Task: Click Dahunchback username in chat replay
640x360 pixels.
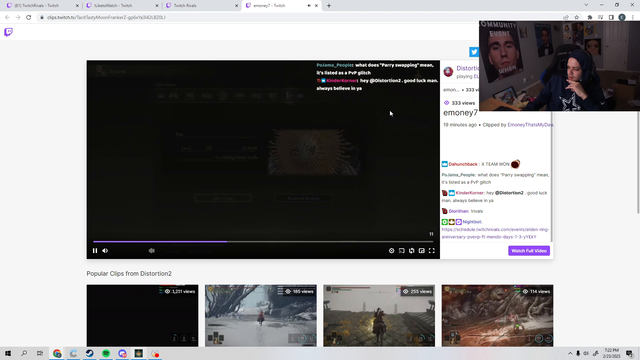Action: [463, 164]
